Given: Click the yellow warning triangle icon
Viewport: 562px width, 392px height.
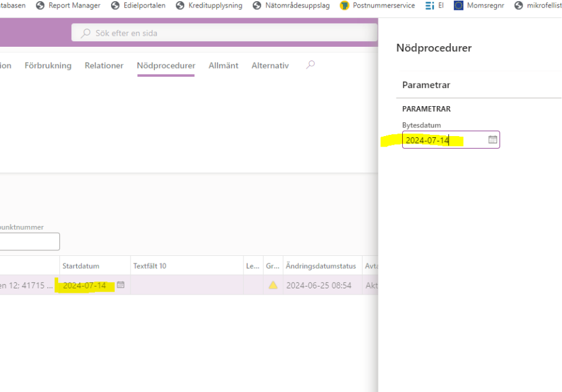Looking at the screenshot, I should point(273,285).
